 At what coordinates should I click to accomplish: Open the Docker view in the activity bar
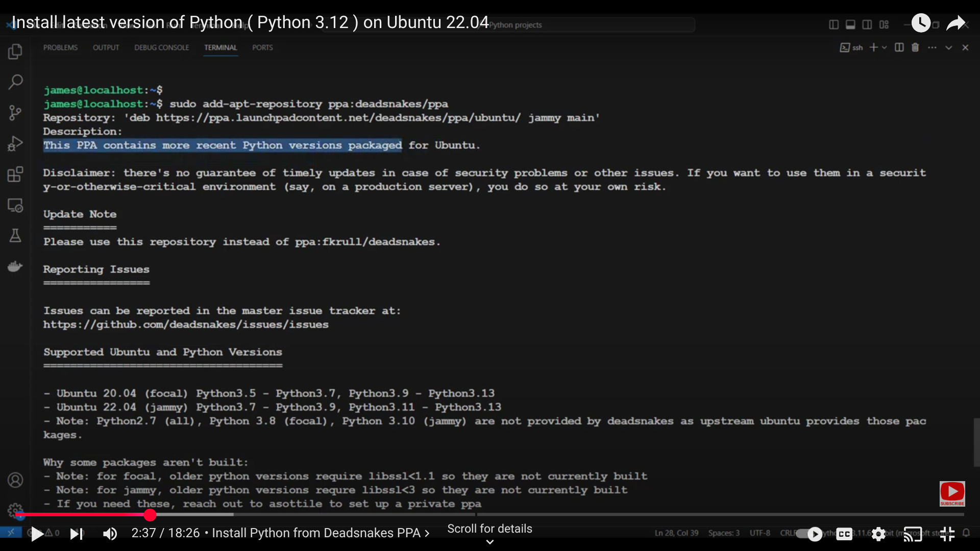(x=15, y=266)
